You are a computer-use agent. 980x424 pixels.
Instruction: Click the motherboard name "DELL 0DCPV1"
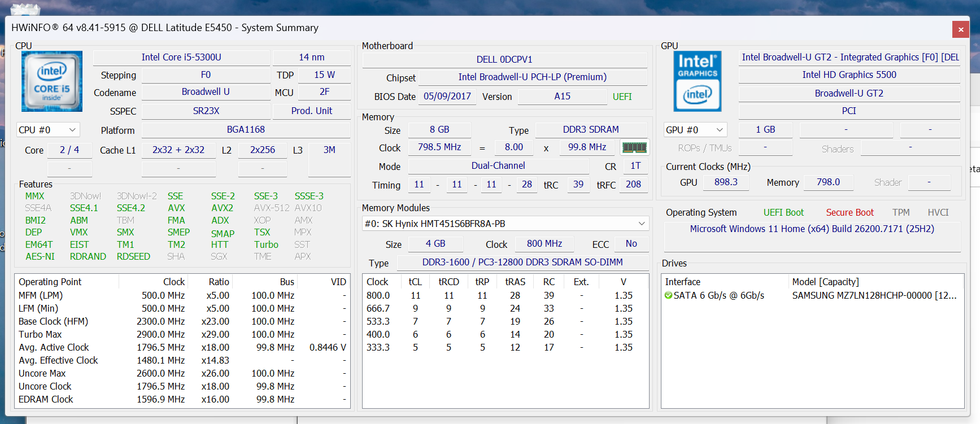tap(504, 59)
